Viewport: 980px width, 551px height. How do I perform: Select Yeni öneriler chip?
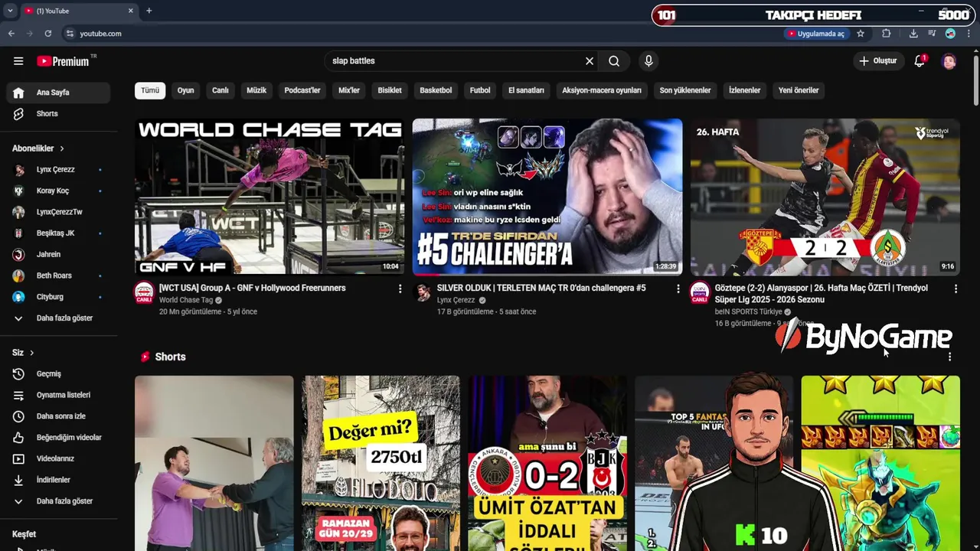coord(799,90)
